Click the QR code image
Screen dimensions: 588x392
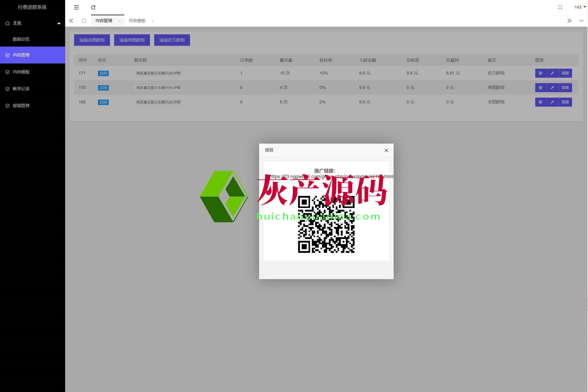326,224
